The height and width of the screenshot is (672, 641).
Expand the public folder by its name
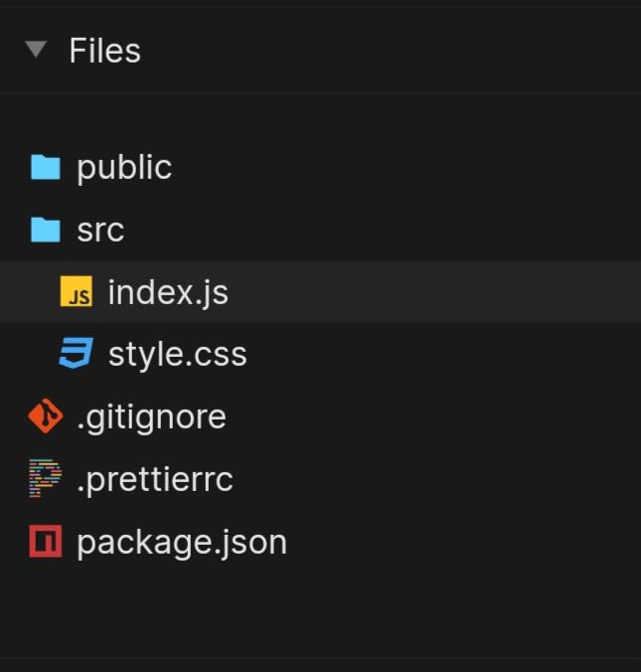pos(124,167)
